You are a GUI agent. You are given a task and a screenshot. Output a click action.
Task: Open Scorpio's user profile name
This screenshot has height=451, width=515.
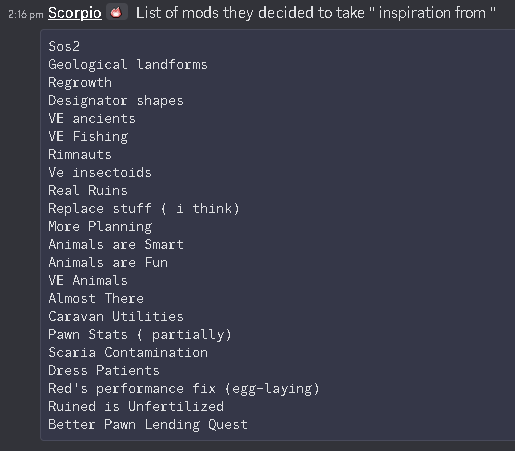click(75, 13)
